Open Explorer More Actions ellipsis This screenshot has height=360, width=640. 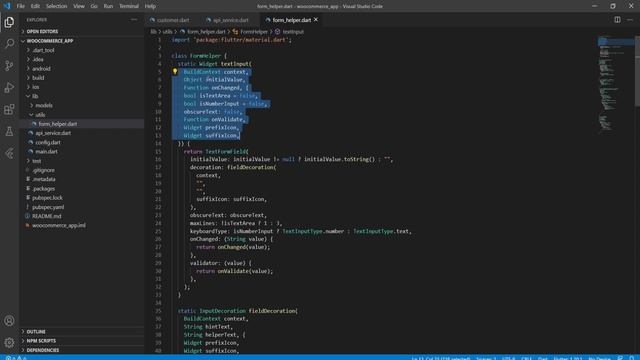(x=134, y=20)
